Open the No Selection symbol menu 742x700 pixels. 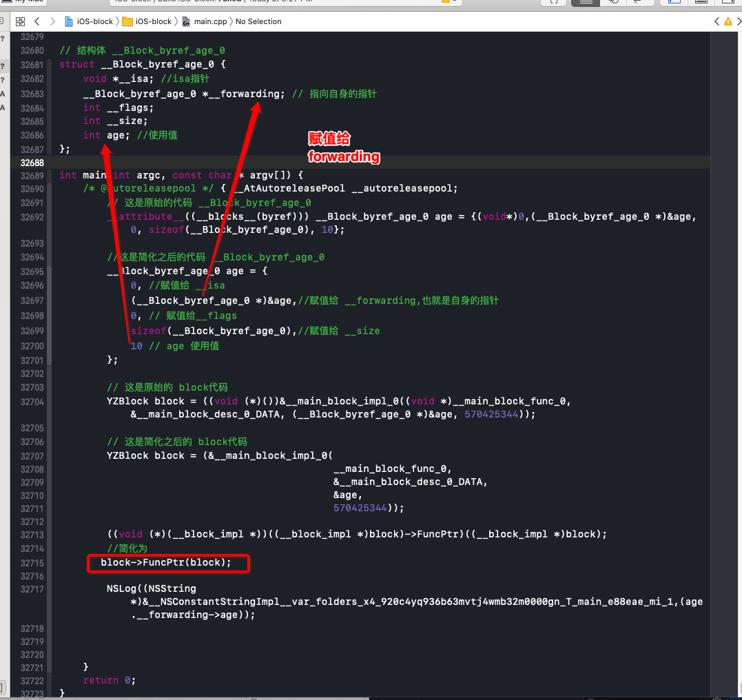click(258, 21)
